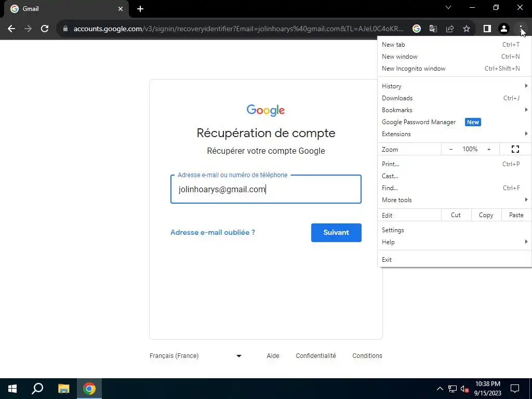This screenshot has height=399, width=532.
Task: Open the Windows Start menu
Action: coord(12,389)
